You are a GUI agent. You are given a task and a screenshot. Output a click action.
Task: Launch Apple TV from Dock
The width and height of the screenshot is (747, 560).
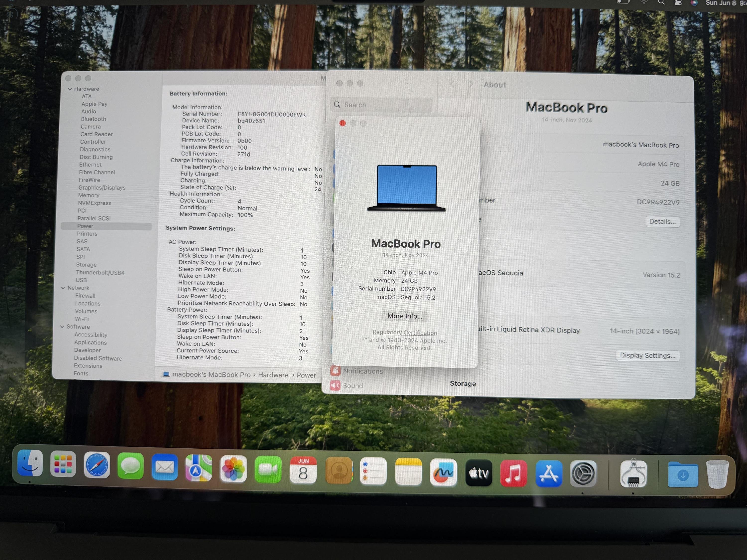(x=479, y=473)
